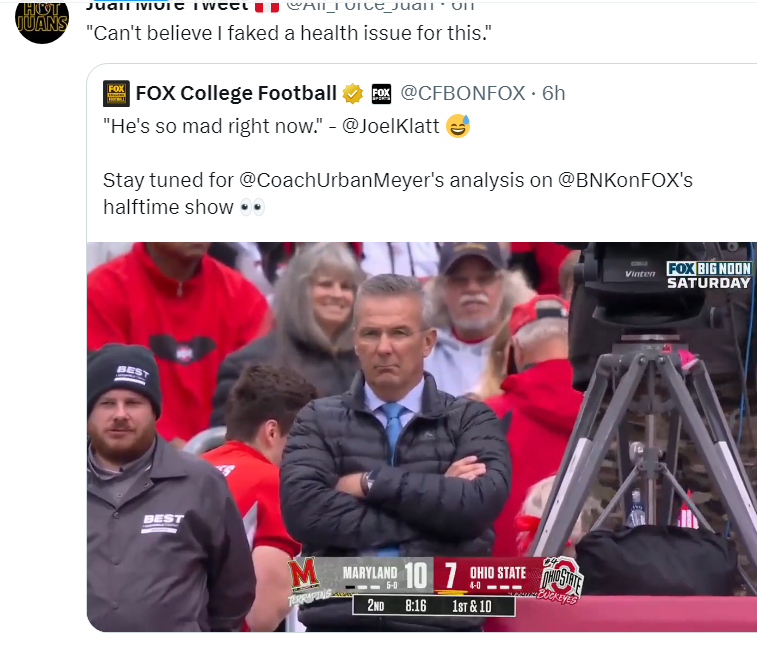Click the "Can't believe I faked" tweet text
Screen dimensions: 757x646
pos(290,32)
